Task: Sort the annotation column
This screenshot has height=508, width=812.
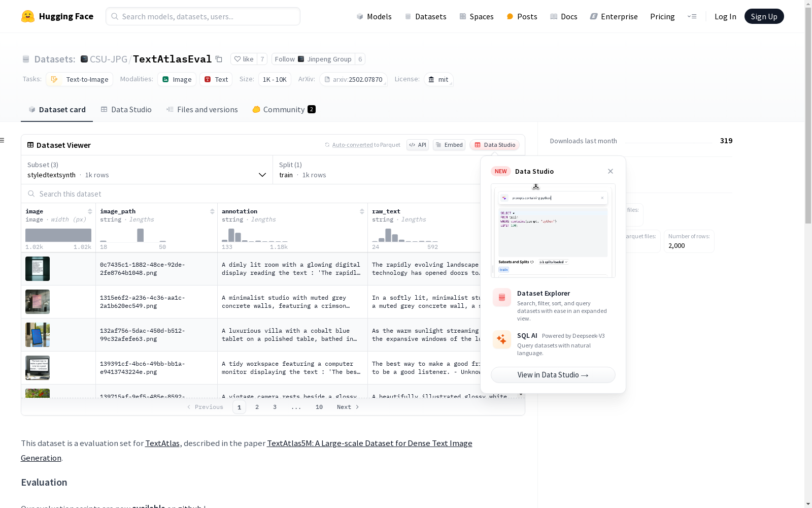Action: [362, 211]
